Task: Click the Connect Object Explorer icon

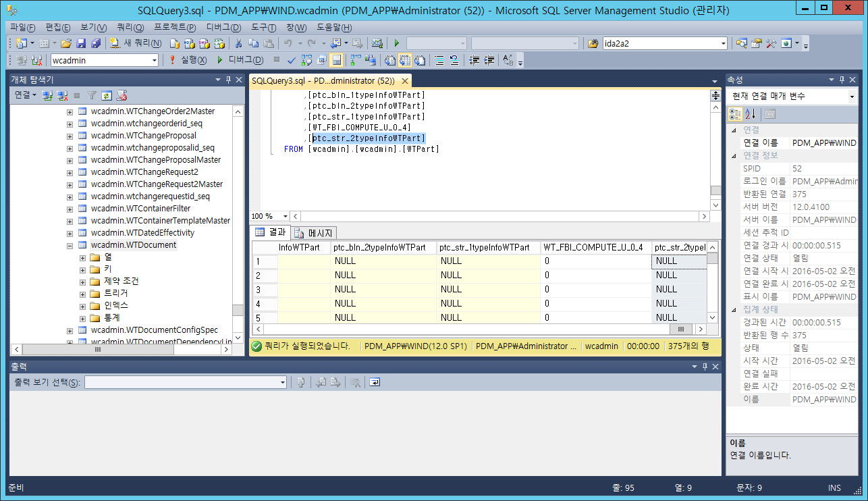Action: (x=47, y=95)
